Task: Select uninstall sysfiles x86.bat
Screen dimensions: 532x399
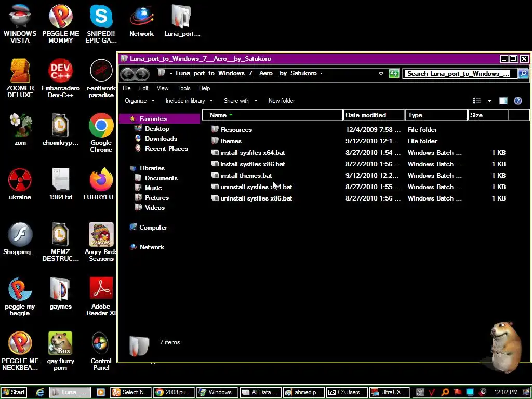Action: [358, 198]
